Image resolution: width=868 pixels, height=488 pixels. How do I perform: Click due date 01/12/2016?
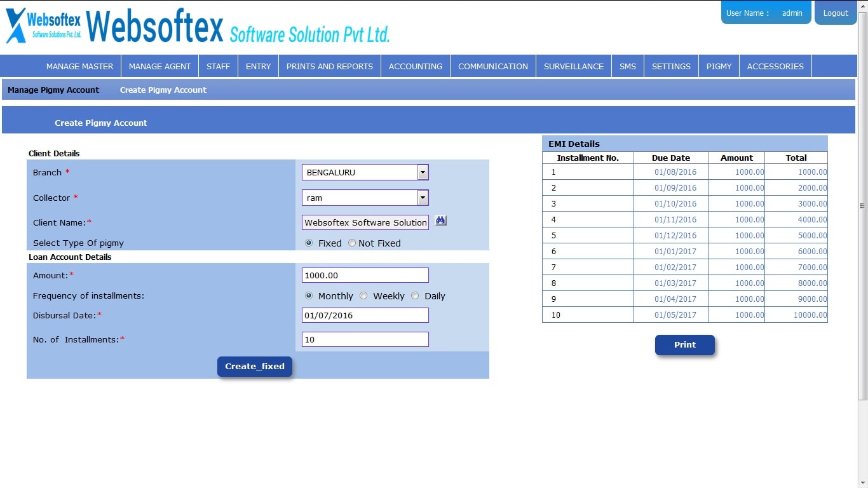point(675,235)
